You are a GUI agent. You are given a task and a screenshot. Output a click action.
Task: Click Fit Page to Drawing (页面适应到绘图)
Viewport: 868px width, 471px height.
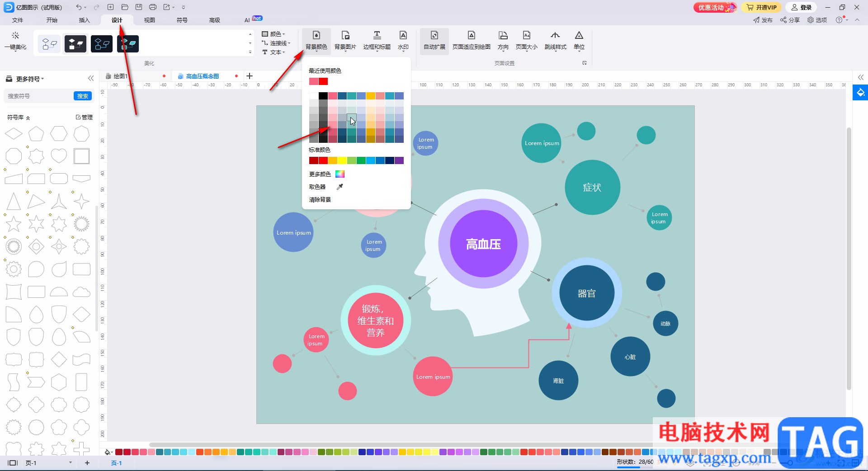coord(471,40)
